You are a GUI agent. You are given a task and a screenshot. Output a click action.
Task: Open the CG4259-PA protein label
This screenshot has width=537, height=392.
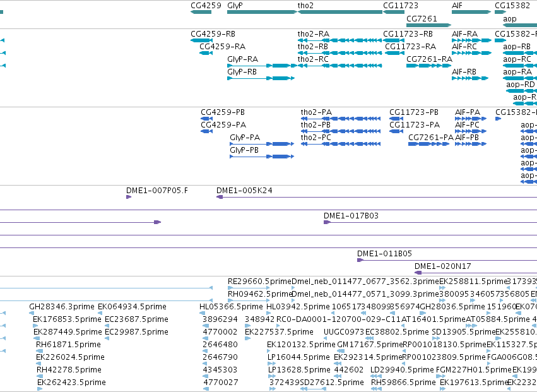[223, 125]
